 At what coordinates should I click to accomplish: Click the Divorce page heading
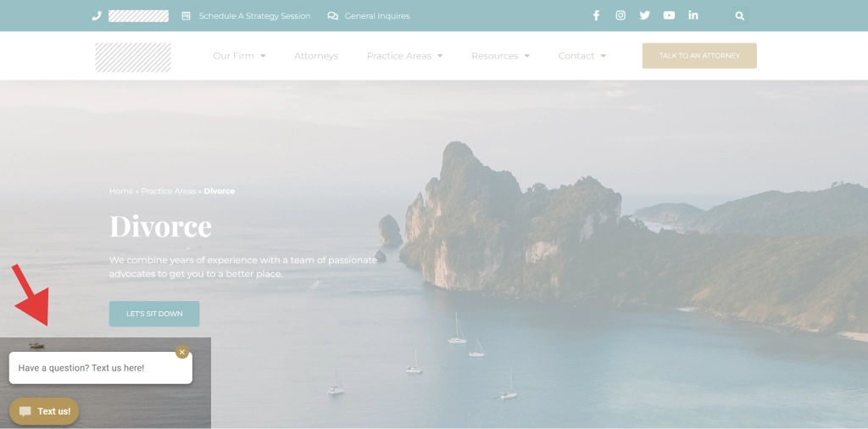click(x=160, y=226)
